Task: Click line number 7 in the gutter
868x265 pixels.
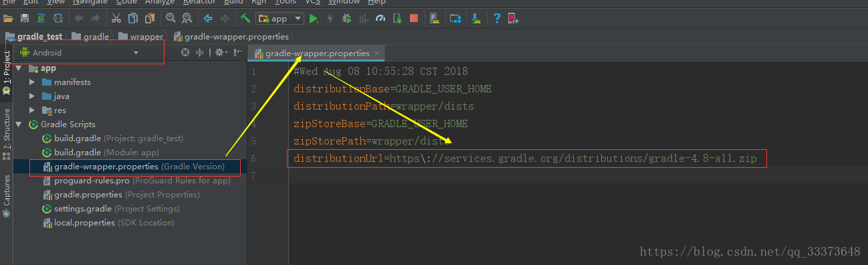Action: [253, 176]
